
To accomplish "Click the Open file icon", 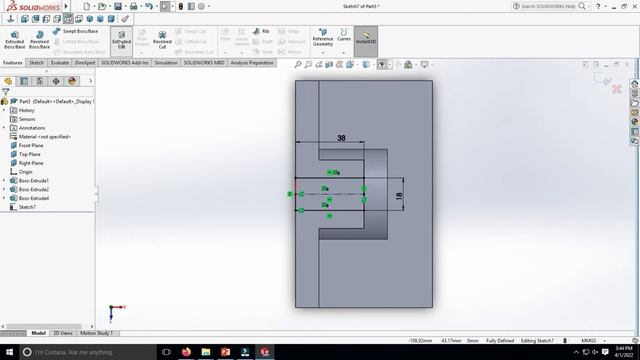I will click(x=102, y=6).
